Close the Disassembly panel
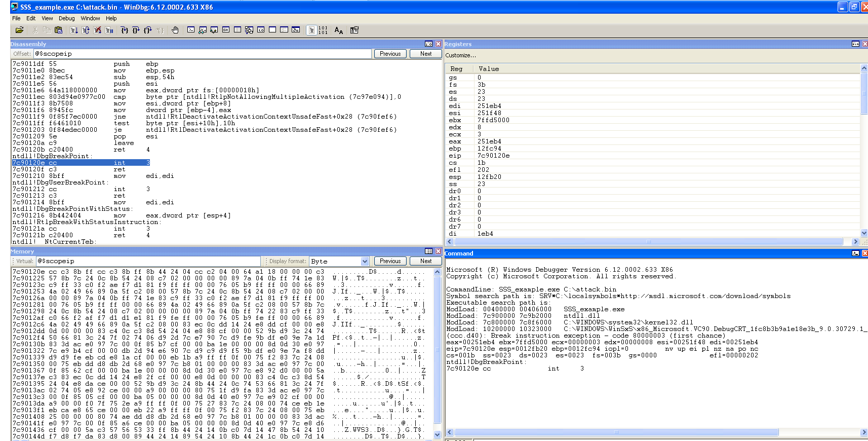This screenshot has height=441, width=868. pyautogui.click(x=439, y=44)
